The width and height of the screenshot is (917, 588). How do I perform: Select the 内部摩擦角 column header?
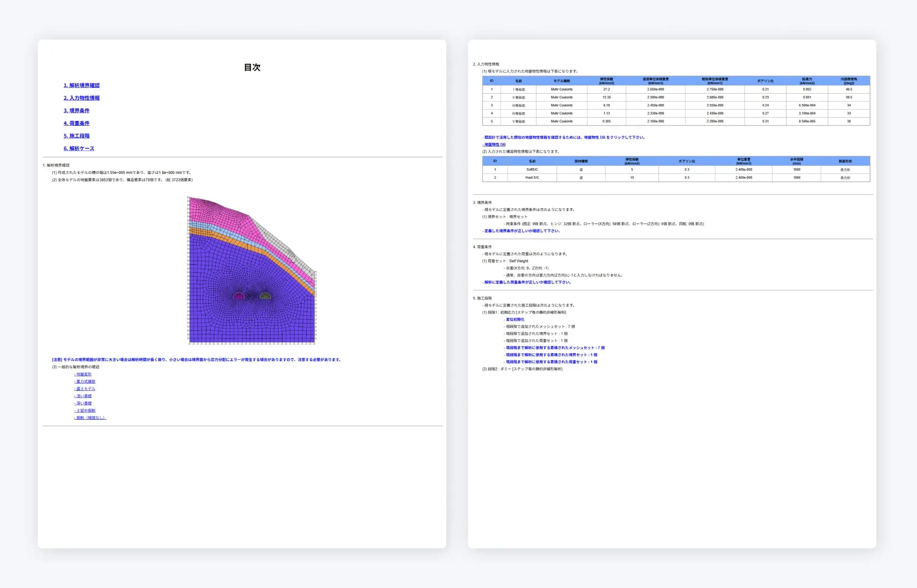(849, 81)
